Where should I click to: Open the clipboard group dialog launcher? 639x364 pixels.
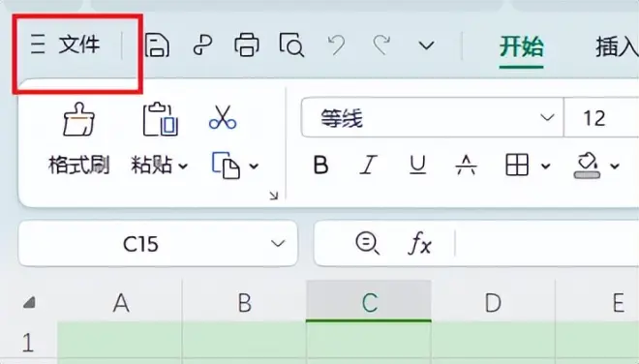click(274, 197)
